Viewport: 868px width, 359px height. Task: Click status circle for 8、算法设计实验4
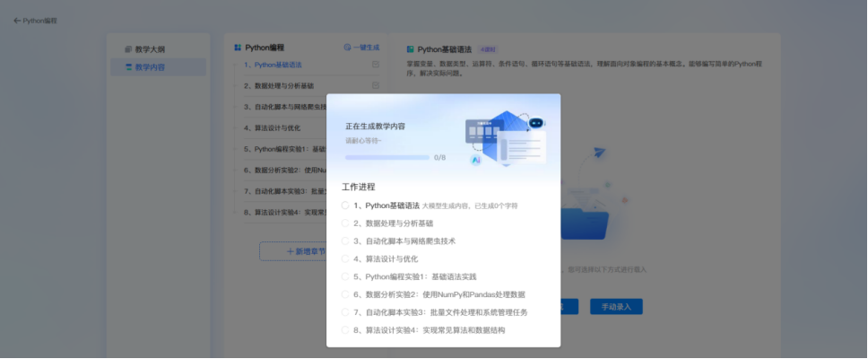tap(345, 330)
